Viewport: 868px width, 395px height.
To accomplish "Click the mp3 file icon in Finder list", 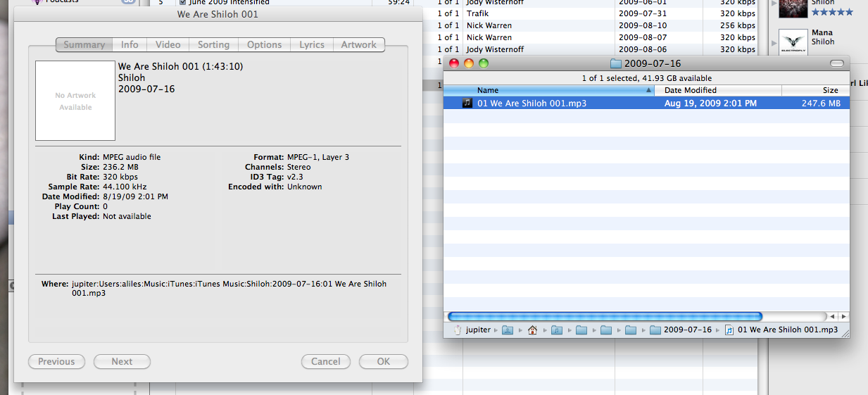I will (x=467, y=104).
